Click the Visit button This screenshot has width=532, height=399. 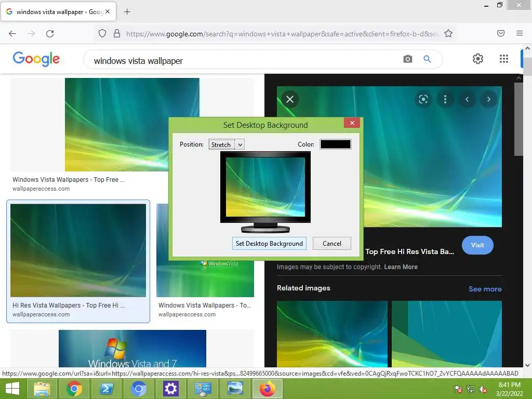[x=477, y=245]
